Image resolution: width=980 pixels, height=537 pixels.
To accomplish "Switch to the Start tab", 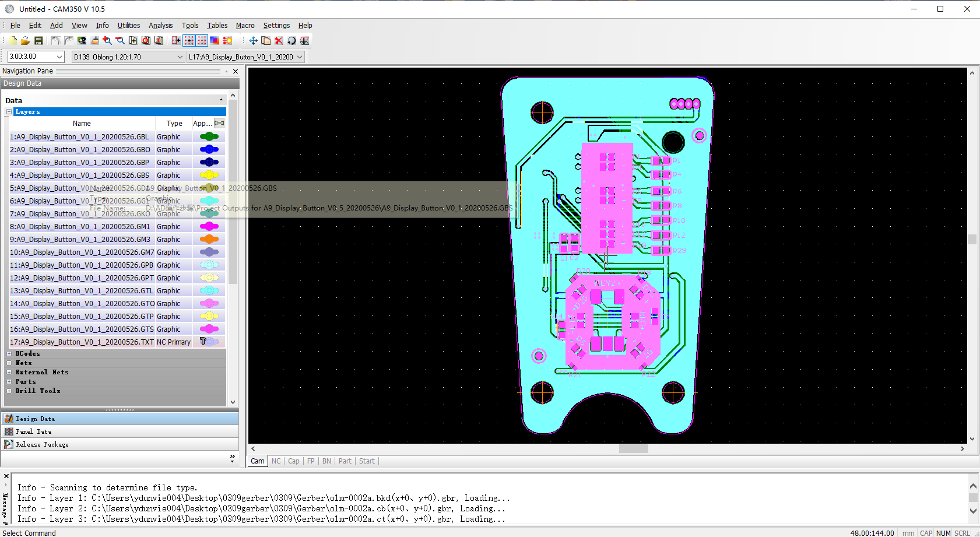I will tap(367, 461).
